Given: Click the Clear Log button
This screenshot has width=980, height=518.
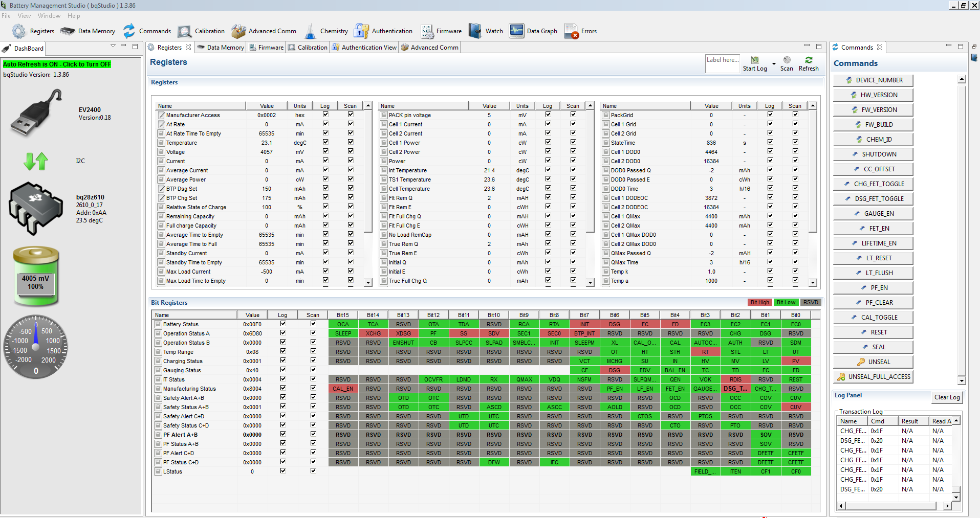Looking at the screenshot, I should (x=947, y=397).
